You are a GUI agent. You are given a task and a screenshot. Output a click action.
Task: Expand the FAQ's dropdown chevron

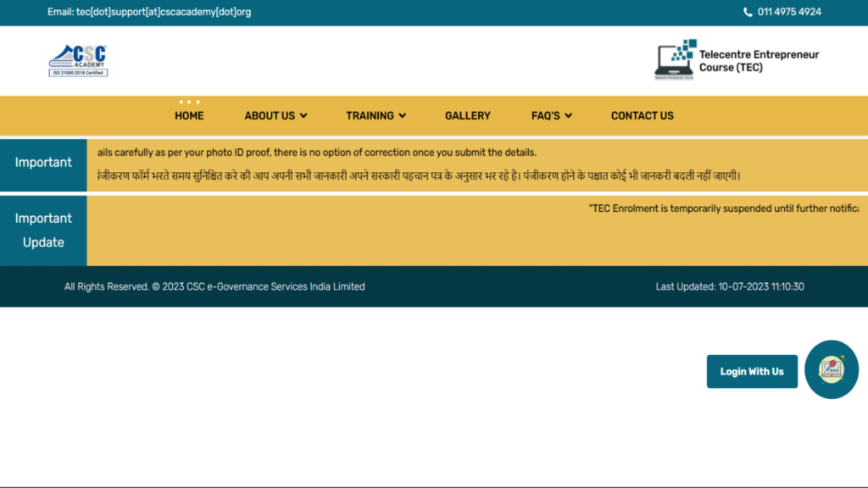pyautogui.click(x=569, y=115)
